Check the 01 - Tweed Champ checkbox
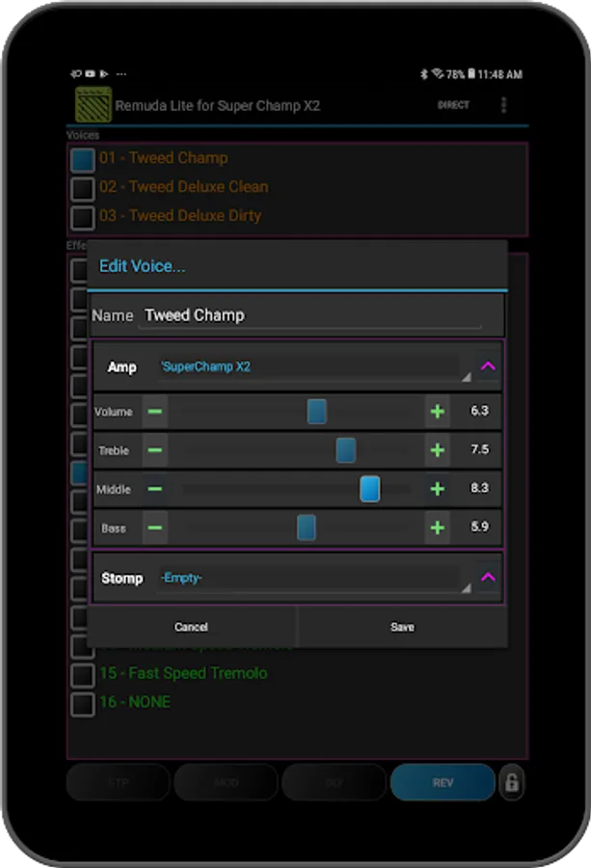Image resolution: width=591 pixels, height=868 pixels. click(x=83, y=159)
